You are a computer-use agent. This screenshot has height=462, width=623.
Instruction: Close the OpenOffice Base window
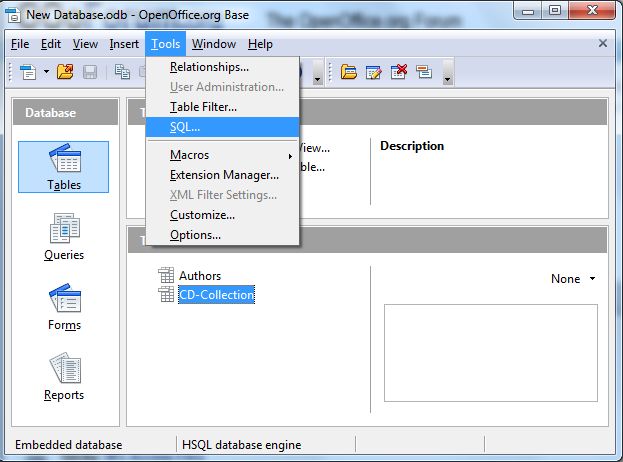point(592,11)
